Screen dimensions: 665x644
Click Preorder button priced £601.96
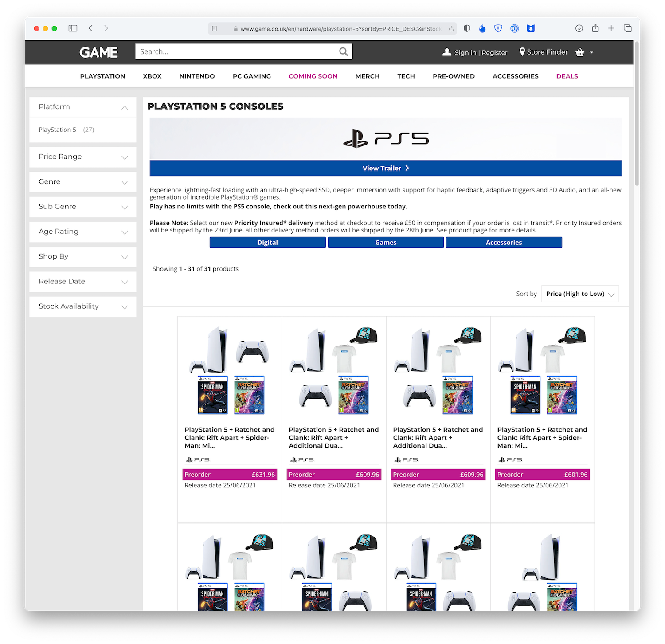pyautogui.click(x=542, y=475)
